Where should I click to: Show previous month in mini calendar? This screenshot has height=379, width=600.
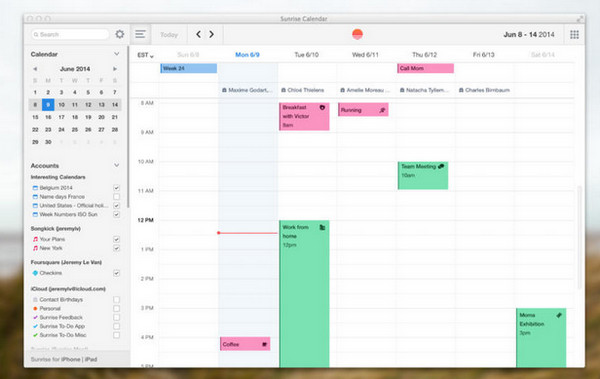[x=35, y=69]
